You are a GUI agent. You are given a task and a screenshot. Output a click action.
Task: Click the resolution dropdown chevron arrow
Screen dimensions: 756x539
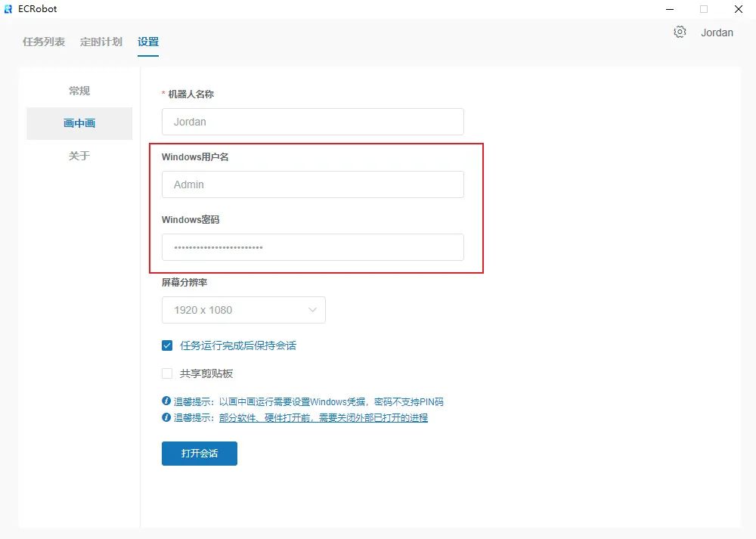313,310
